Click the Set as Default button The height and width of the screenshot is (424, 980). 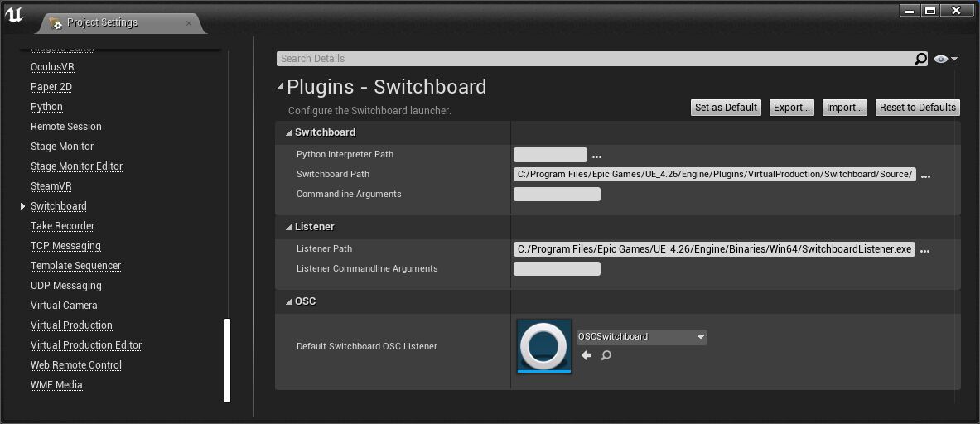[x=726, y=108]
